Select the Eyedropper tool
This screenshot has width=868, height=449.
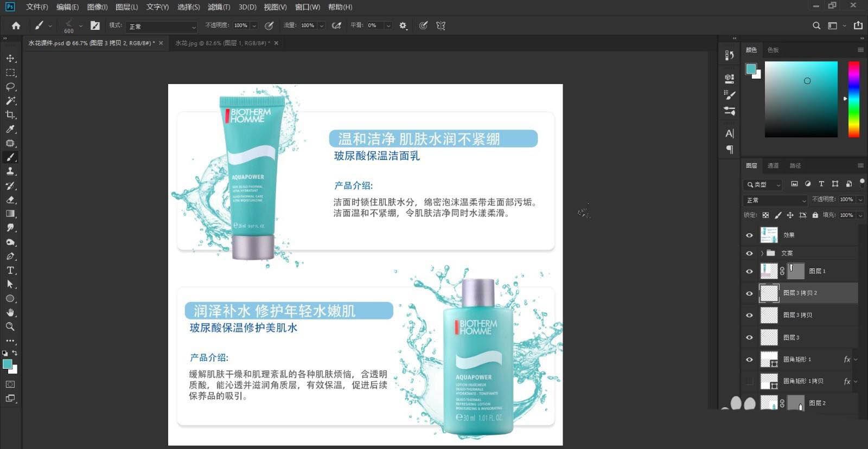coord(10,129)
